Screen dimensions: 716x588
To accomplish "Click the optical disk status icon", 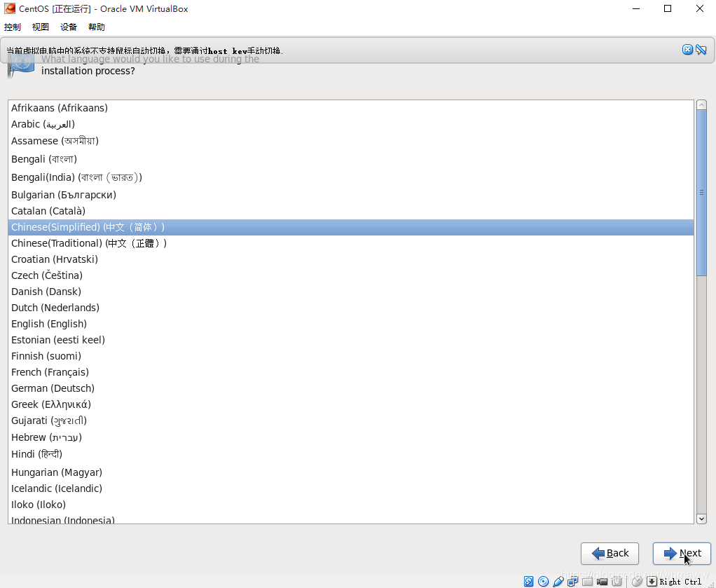I will pos(544,581).
